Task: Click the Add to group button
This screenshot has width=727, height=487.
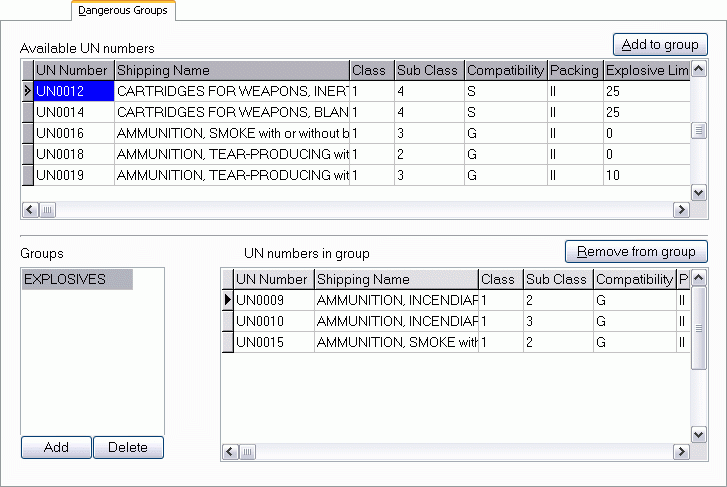Action: click(660, 45)
